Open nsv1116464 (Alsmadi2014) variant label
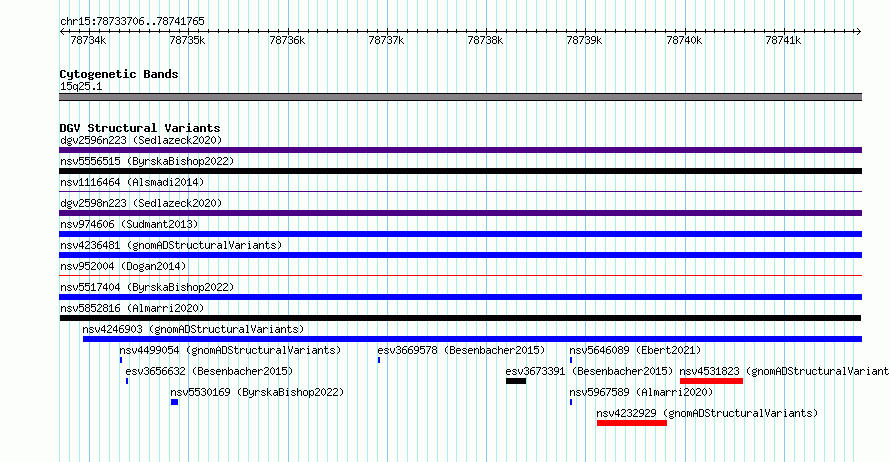 click(x=132, y=182)
